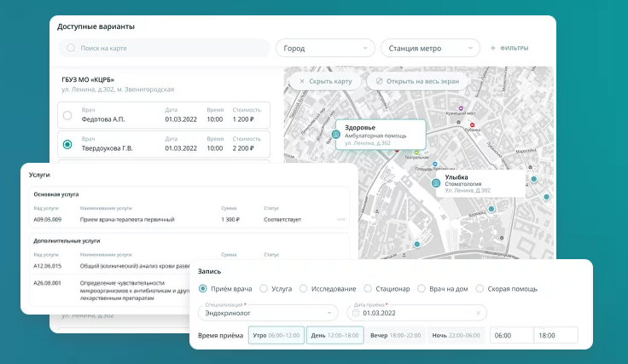Choose the Врач на дом radio option
This screenshot has width=628, height=364.
click(422, 289)
